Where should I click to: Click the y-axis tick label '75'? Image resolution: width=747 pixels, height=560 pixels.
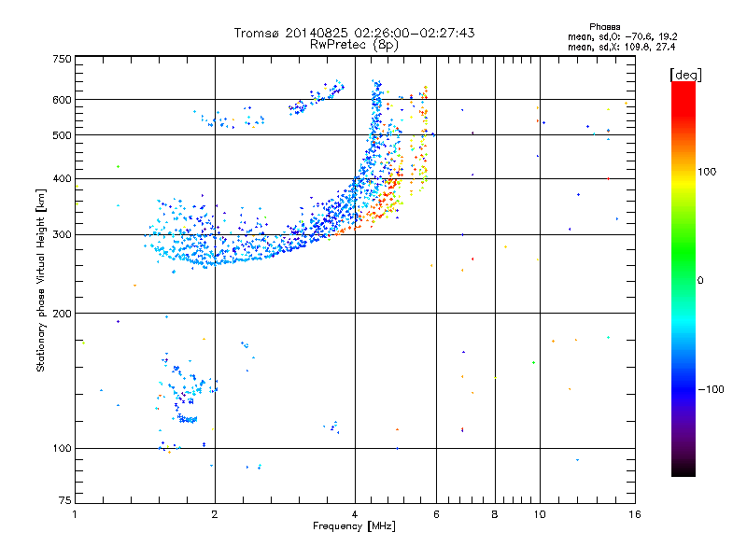coord(65,500)
